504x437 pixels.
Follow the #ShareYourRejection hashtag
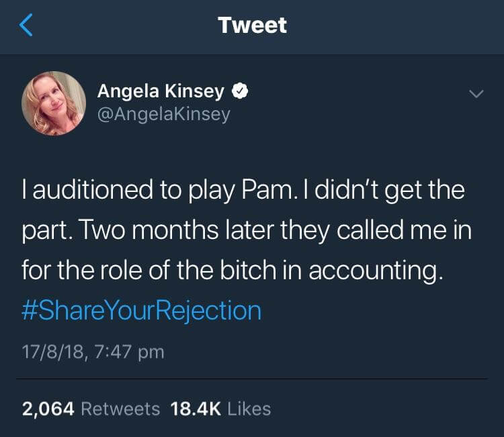pyautogui.click(x=141, y=311)
